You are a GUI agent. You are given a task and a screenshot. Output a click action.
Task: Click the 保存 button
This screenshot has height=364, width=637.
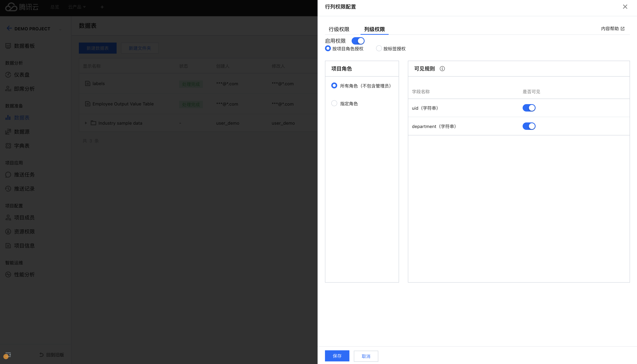[x=337, y=356]
